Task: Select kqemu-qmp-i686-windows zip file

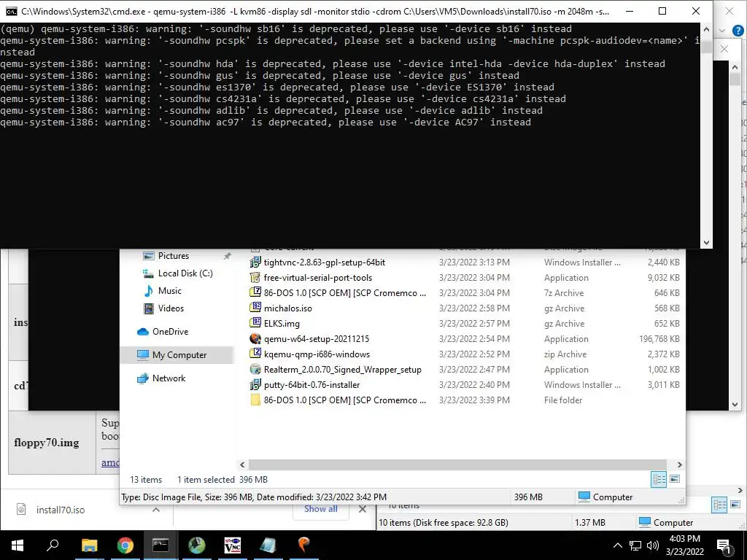Action: click(x=310, y=354)
